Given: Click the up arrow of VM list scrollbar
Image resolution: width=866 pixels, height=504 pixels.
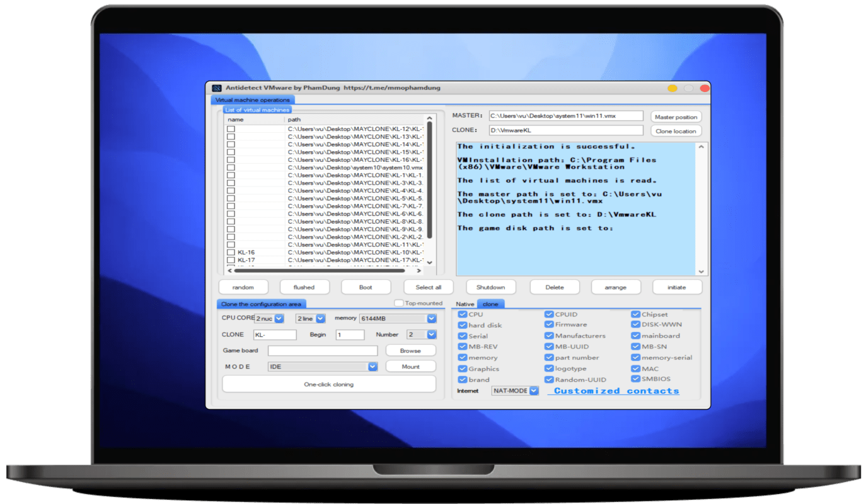Looking at the screenshot, I should [x=430, y=118].
